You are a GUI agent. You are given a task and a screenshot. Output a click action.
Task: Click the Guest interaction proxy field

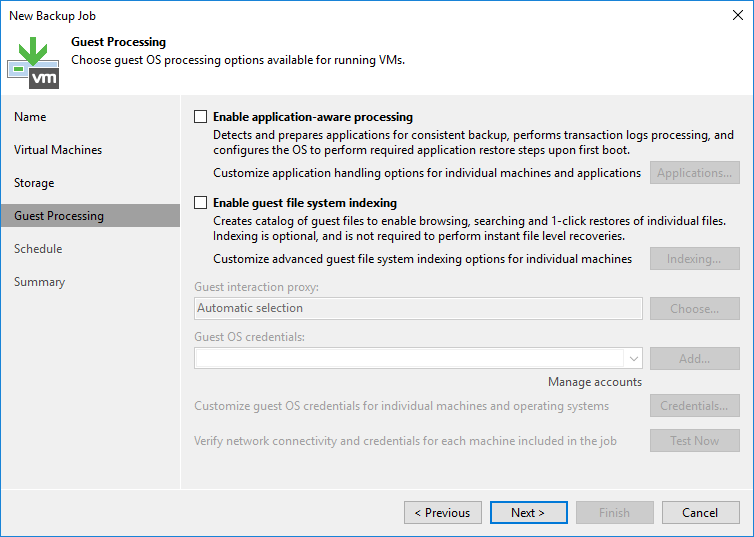(x=418, y=309)
